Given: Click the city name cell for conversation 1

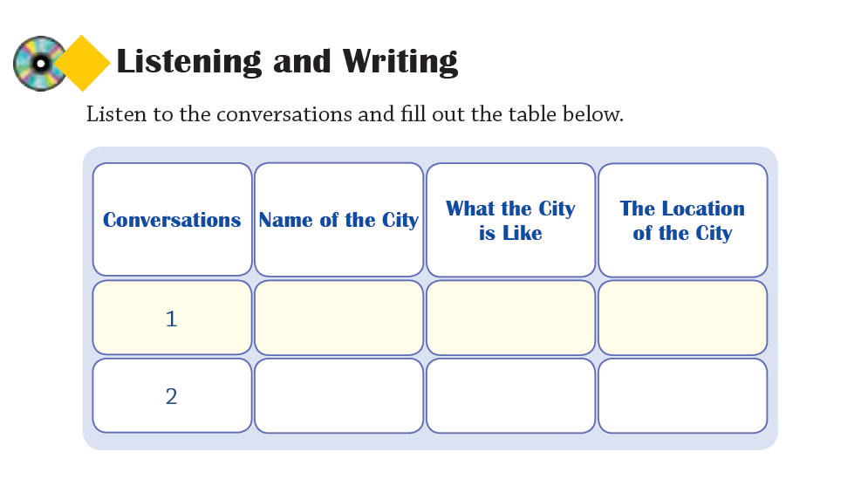Looking at the screenshot, I should coord(338,318).
